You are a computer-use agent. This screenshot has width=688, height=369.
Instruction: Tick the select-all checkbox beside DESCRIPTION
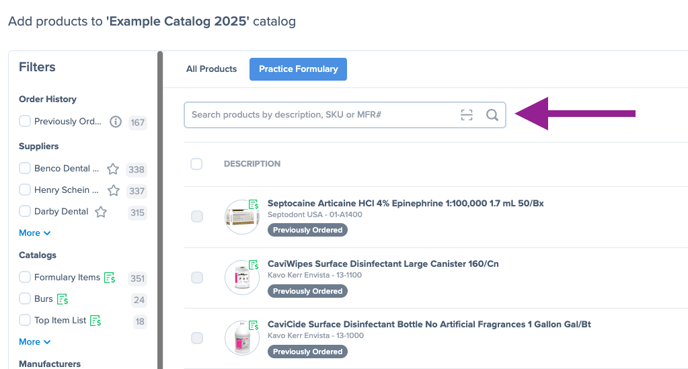point(196,164)
